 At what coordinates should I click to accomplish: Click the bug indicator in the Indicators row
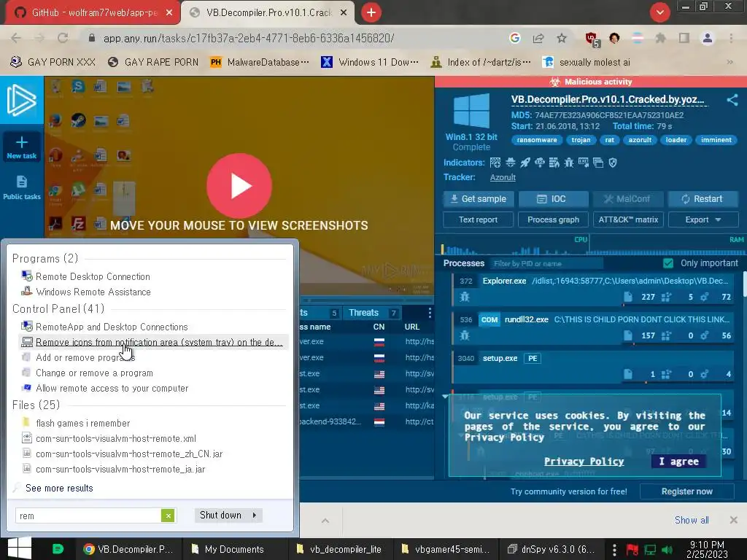pos(569,163)
